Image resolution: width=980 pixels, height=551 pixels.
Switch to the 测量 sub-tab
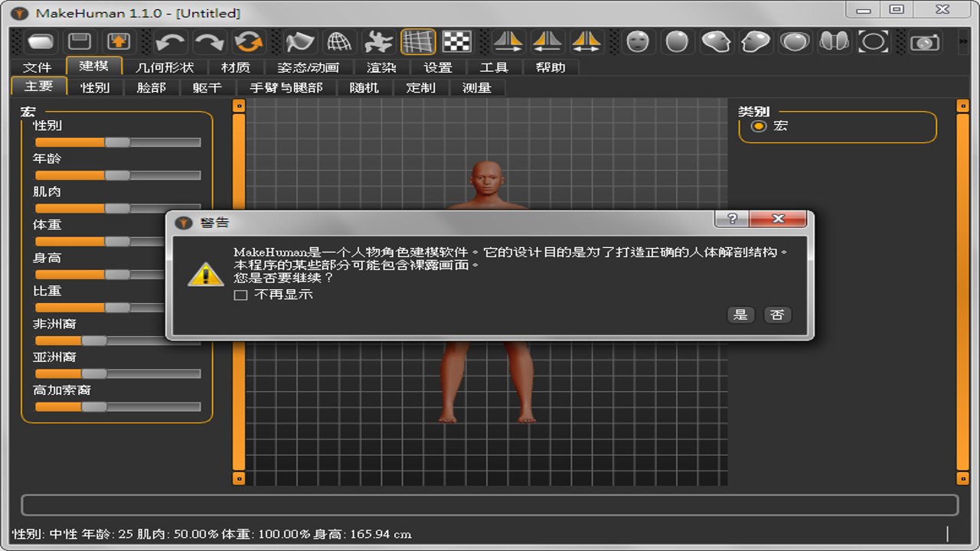point(477,87)
